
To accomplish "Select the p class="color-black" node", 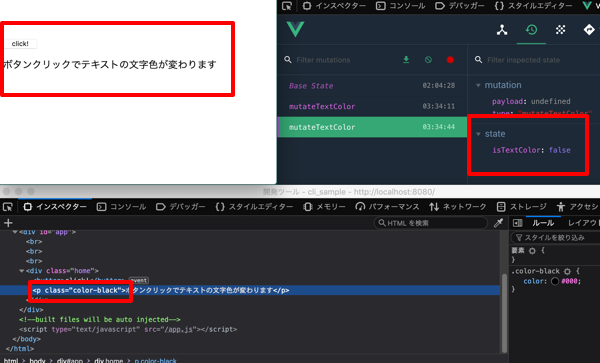I will [250, 290].
